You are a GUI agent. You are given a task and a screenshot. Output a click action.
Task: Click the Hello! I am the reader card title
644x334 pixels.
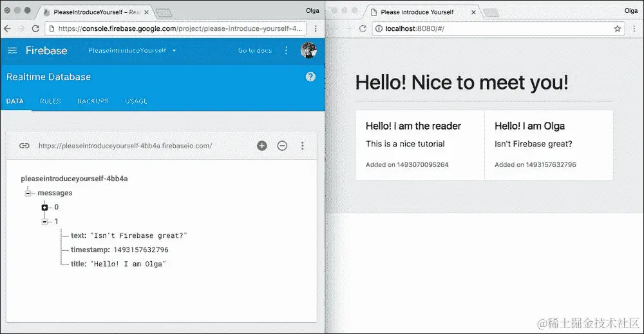click(x=413, y=126)
